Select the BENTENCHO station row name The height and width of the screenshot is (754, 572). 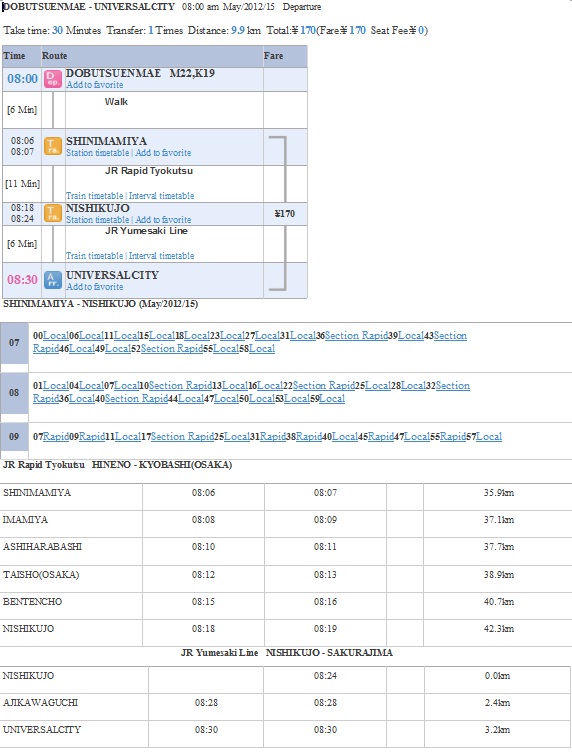click(x=32, y=602)
